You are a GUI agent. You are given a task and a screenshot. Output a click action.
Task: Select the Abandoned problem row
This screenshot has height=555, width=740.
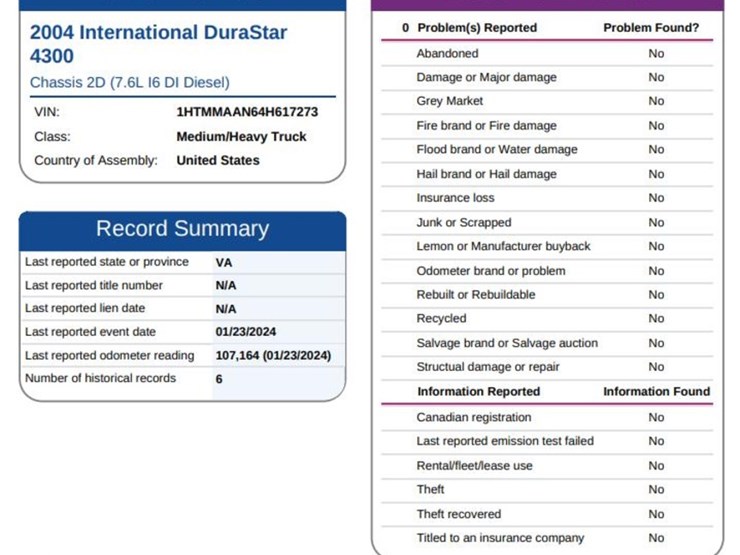pyautogui.click(x=447, y=53)
